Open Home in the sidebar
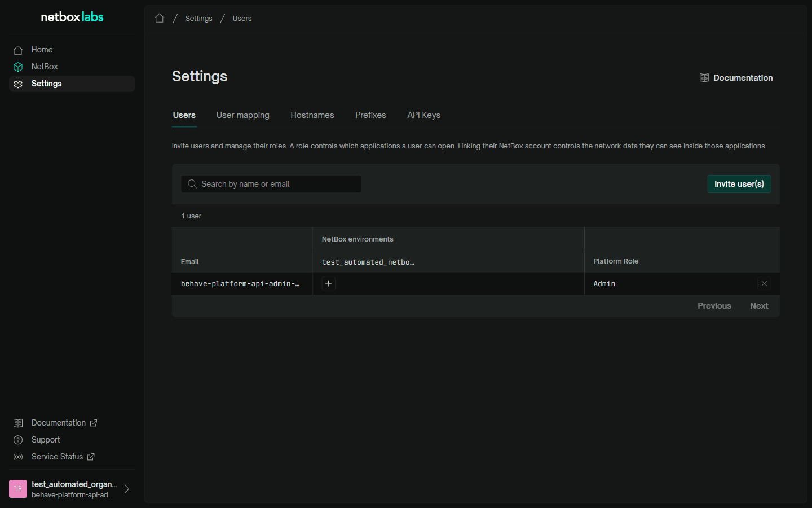812x508 pixels. coord(72,50)
